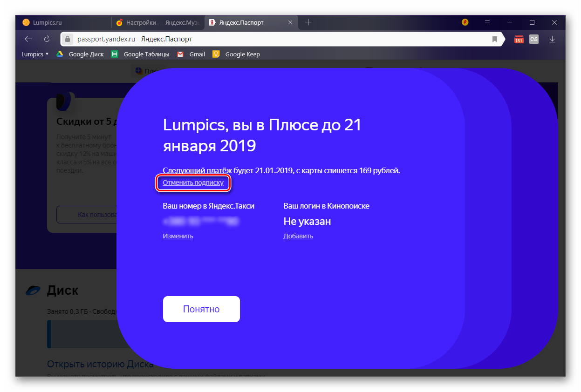
Task: Click the Отменить подписку link
Action: click(193, 182)
